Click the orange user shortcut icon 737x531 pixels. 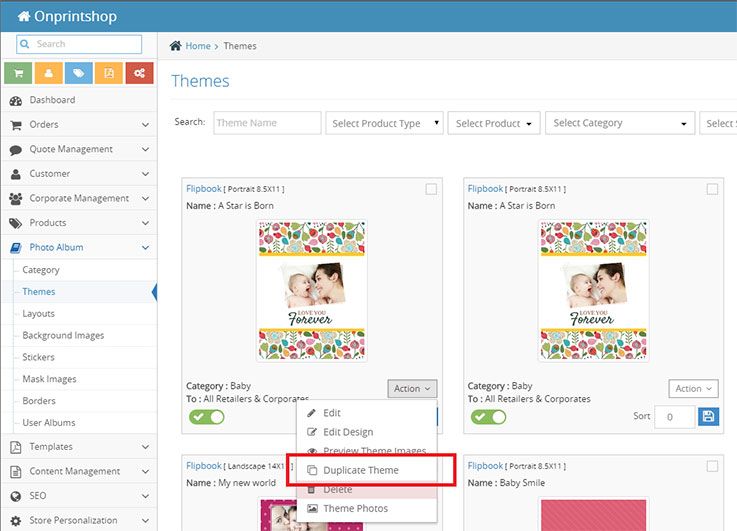(x=49, y=73)
